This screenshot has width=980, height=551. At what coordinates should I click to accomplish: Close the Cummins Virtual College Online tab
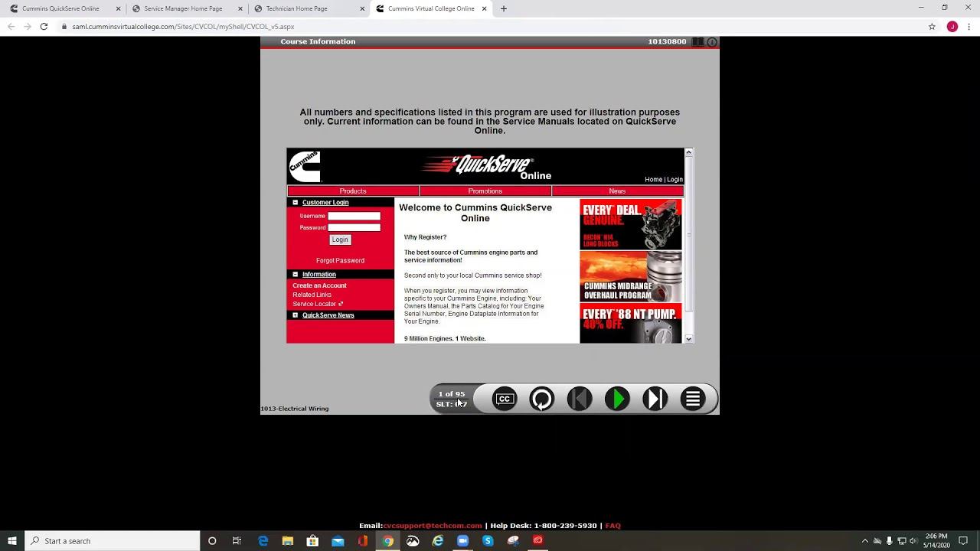click(484, 8)
